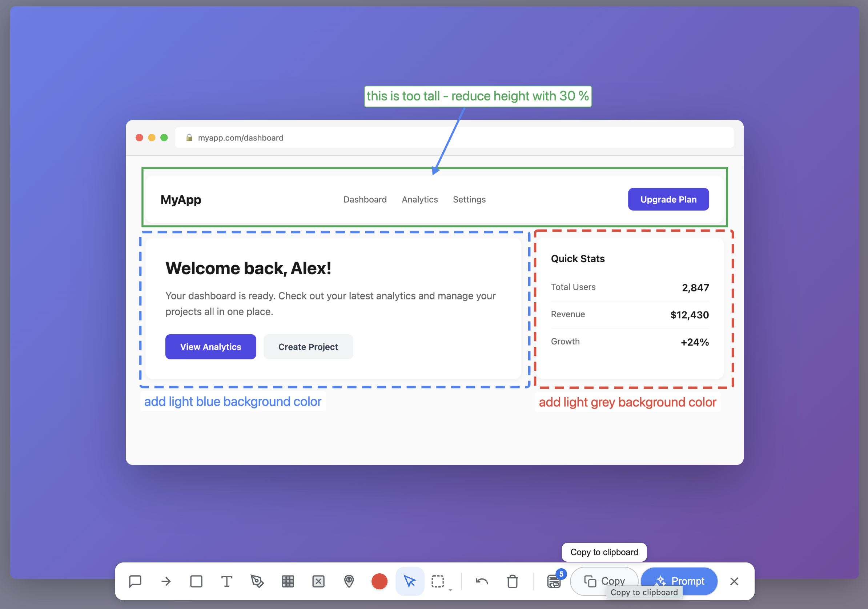The image size is (868, 609).
Task: Select the pixelate blur tool
Action: click(x=288, y=581)
